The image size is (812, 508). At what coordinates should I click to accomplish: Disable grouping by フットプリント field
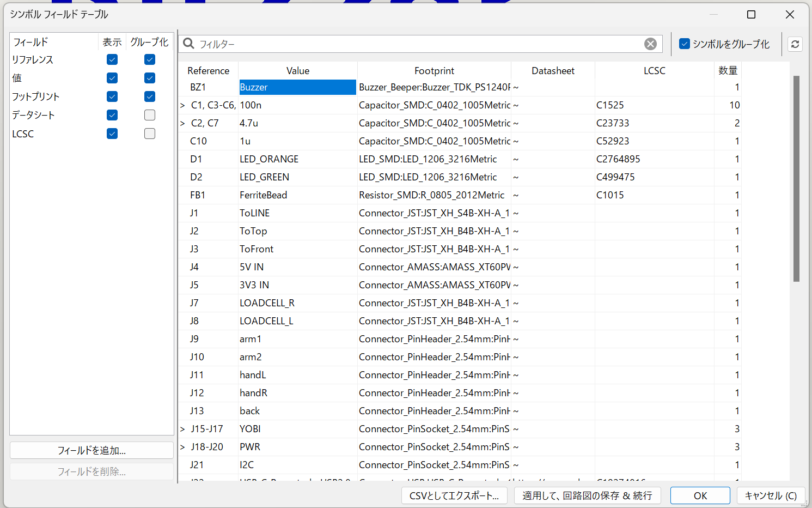pos(150,96)
